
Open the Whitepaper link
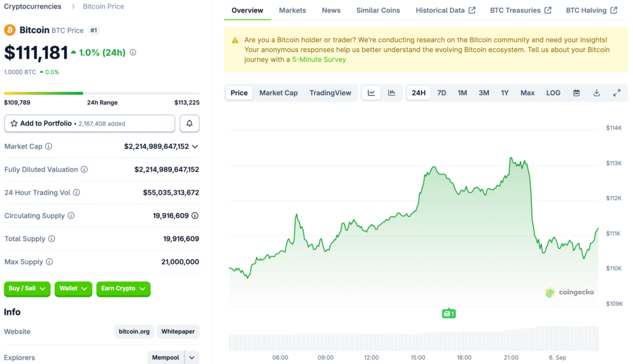(178, 331)
